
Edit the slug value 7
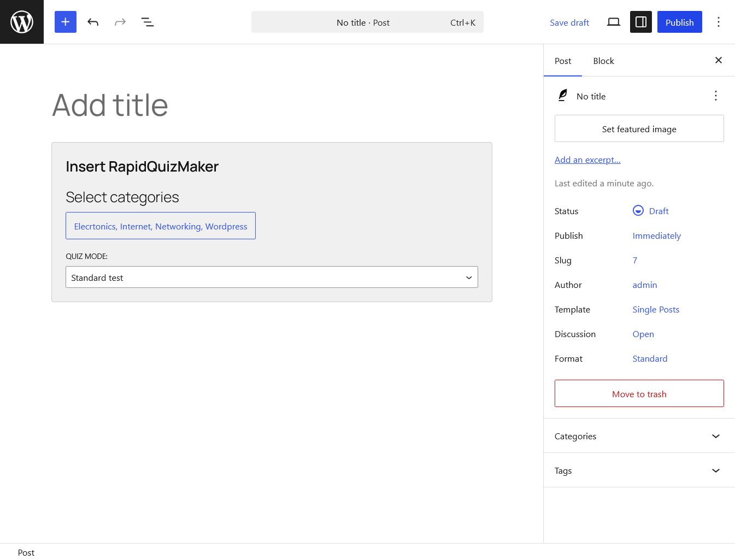coord(635,260)
